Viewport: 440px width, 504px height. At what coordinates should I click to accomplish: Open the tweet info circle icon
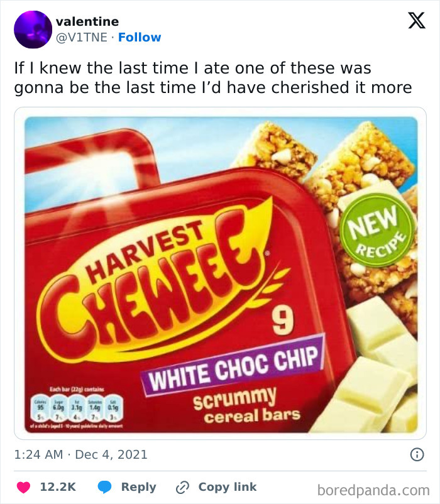415,454
